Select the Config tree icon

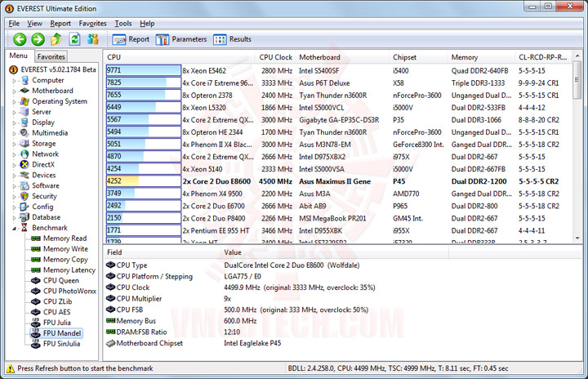(x=24, y=207)
